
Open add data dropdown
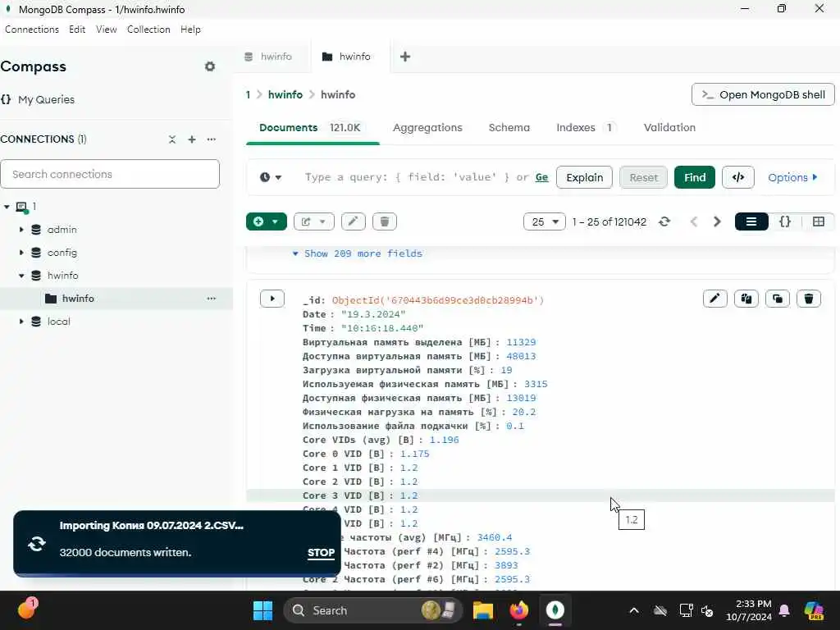coord(267,221)
